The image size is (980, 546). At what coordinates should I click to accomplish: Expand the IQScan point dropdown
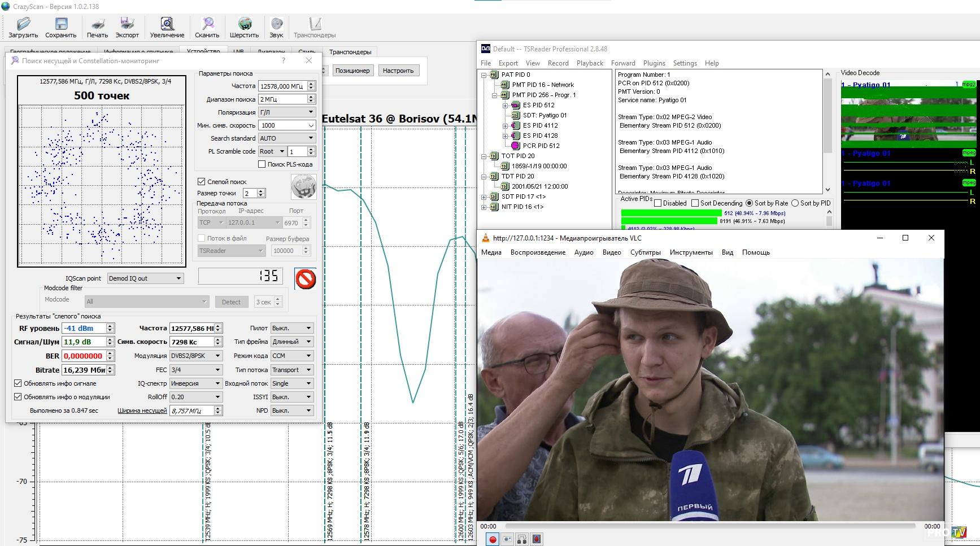click(145, 278)
